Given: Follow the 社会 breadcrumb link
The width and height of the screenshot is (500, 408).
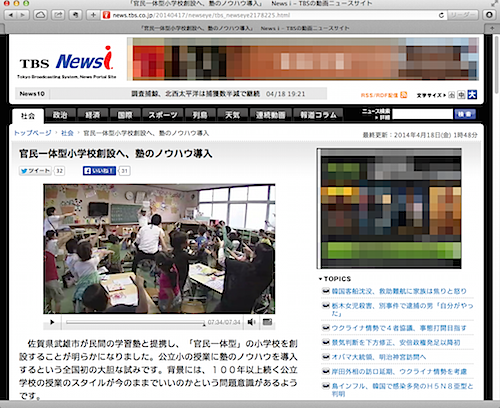Looking at the screenshot, I should pos(67,133).
